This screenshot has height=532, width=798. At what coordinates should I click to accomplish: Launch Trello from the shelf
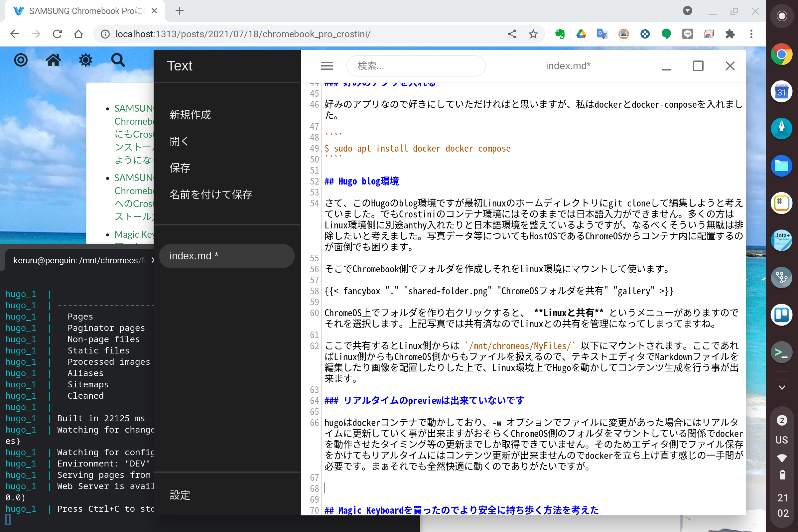tap(781, 315)
